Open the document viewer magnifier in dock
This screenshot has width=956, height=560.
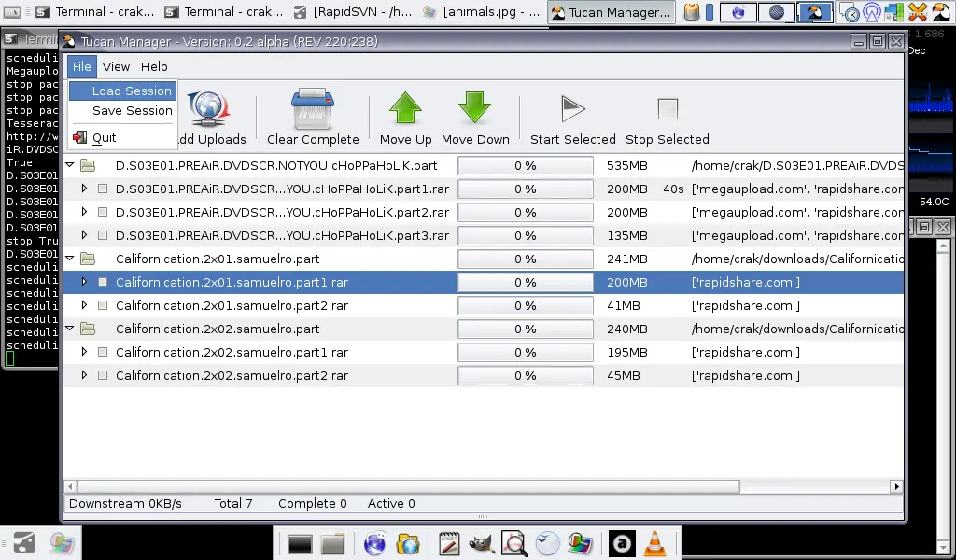point(514,543)
